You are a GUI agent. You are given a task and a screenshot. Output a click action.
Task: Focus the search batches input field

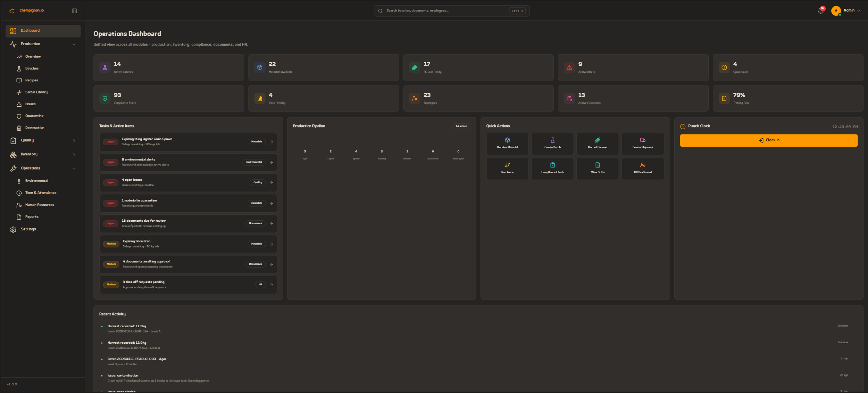point(446,11)
